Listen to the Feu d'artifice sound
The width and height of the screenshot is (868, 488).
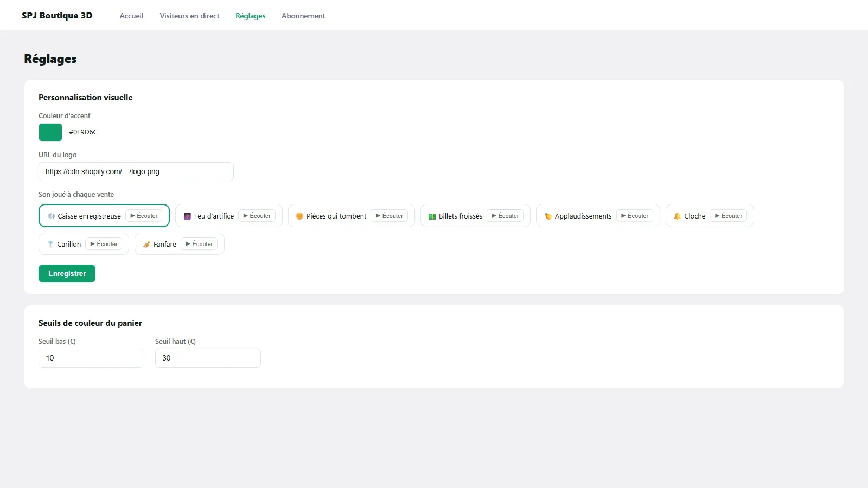[257, 216]
